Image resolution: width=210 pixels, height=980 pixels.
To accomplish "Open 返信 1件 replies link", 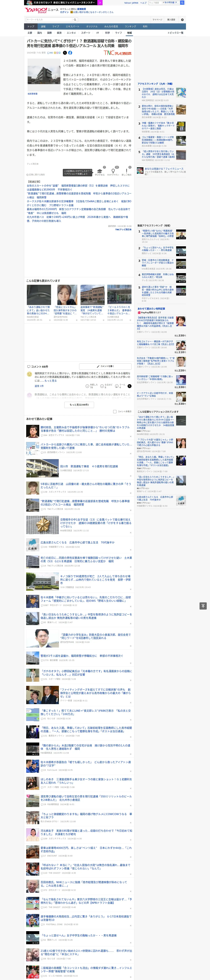I will [x=39, y=386].
